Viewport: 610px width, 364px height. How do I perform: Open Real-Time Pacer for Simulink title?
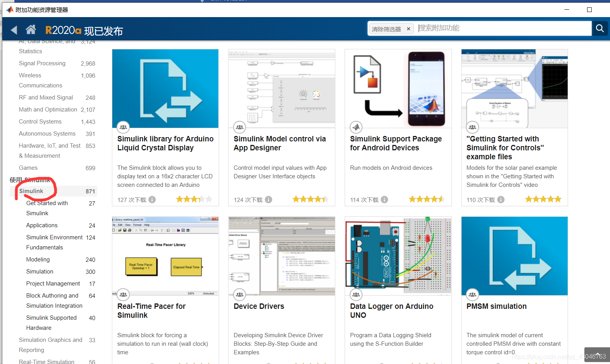[152, 311]
